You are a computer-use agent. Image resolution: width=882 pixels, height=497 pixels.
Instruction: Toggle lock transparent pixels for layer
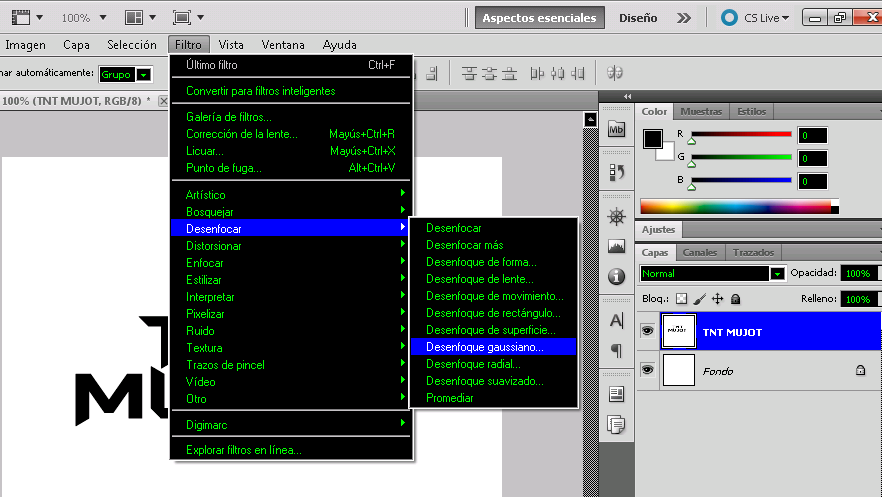point(682,298)
